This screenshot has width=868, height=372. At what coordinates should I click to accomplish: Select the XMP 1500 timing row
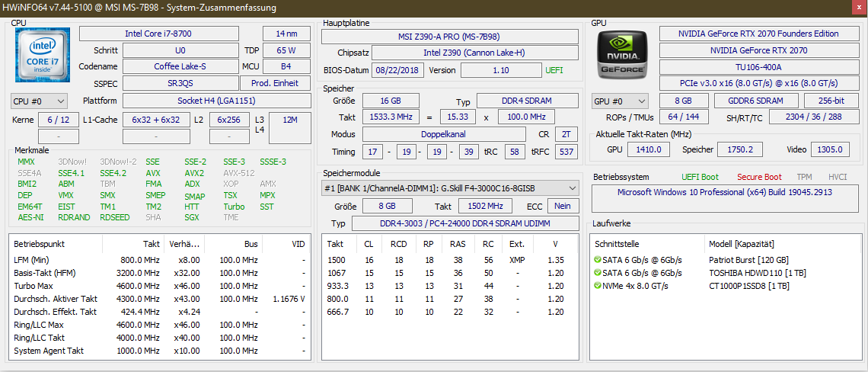[449, 260]
